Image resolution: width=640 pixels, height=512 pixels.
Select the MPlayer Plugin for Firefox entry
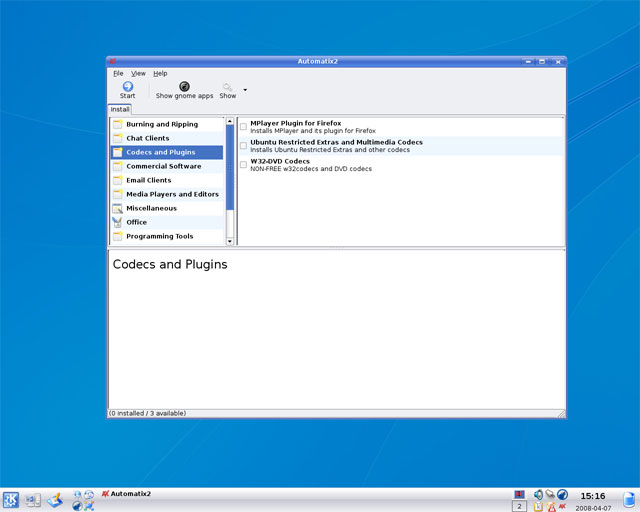[401, 127]
